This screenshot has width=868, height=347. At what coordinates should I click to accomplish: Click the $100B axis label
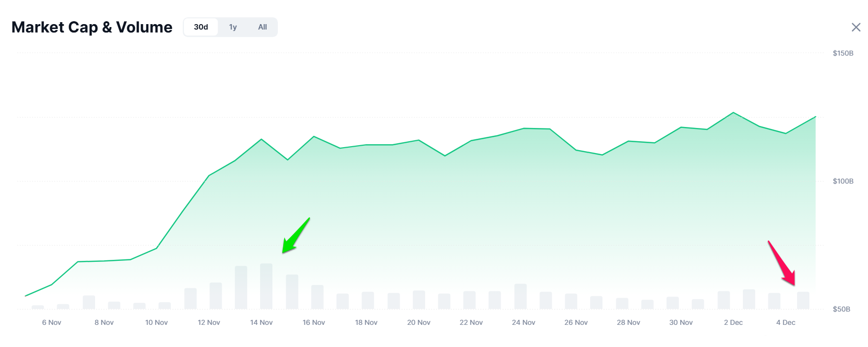pos(843,181)
